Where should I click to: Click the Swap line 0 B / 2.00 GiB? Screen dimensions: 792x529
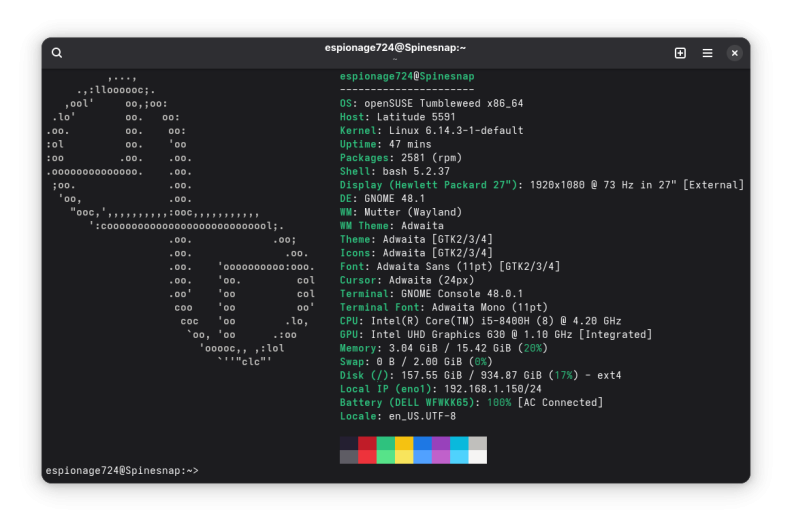(x=416, y=362)
